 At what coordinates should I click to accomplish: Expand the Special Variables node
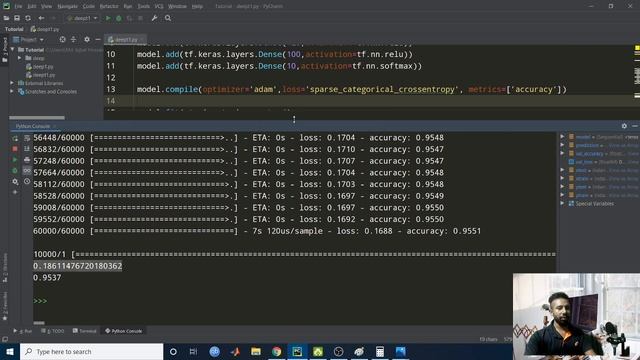pos(562,203)
